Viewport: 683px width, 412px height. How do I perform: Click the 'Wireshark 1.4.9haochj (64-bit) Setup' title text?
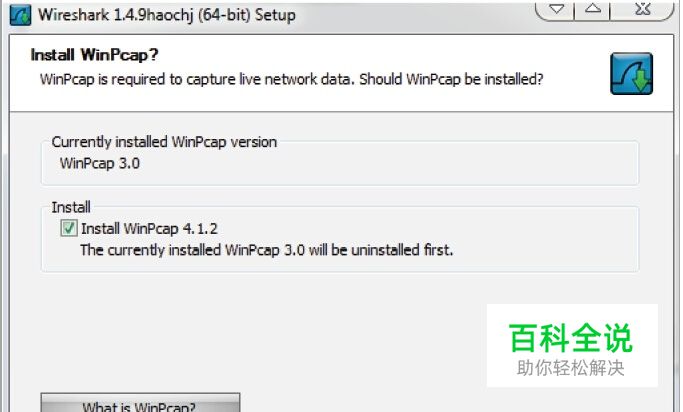(x=167, y=15)
